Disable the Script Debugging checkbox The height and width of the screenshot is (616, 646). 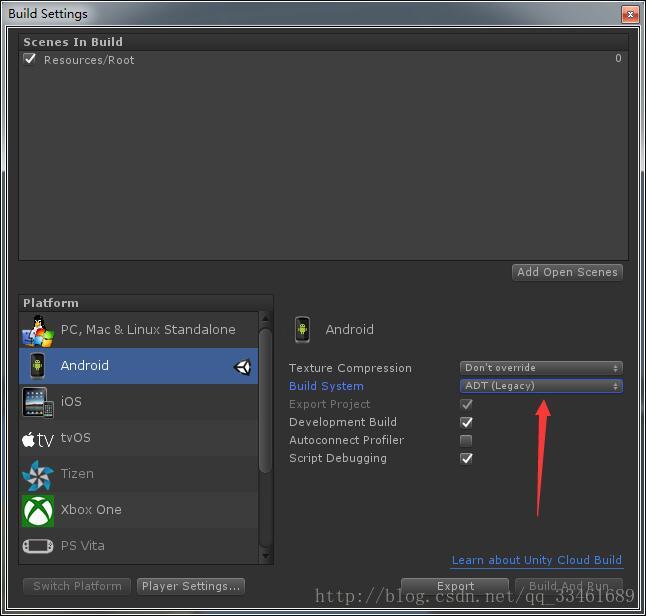[466, 459]
